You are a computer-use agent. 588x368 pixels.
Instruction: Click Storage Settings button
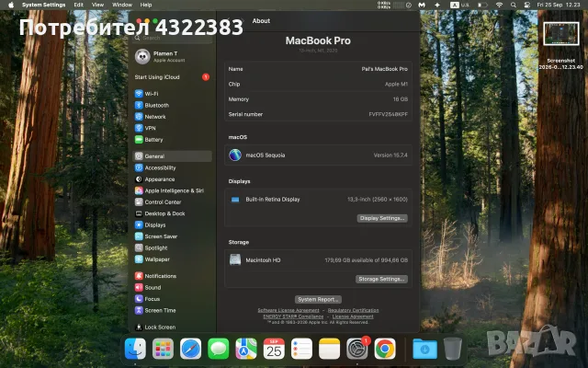coord(381,279)
